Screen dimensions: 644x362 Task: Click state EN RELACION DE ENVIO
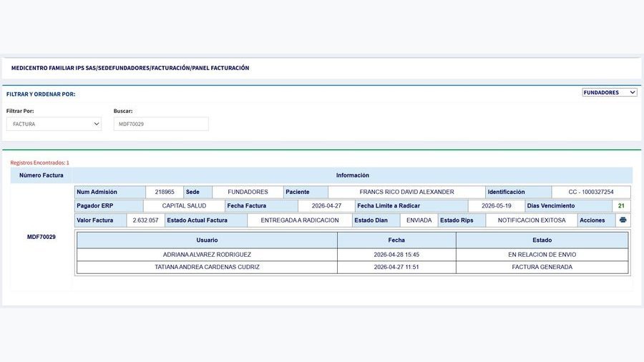click(542, 255)
